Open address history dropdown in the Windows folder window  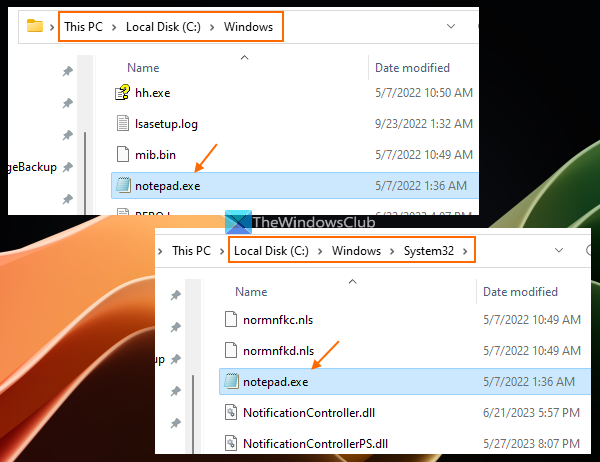click(451, 26)
